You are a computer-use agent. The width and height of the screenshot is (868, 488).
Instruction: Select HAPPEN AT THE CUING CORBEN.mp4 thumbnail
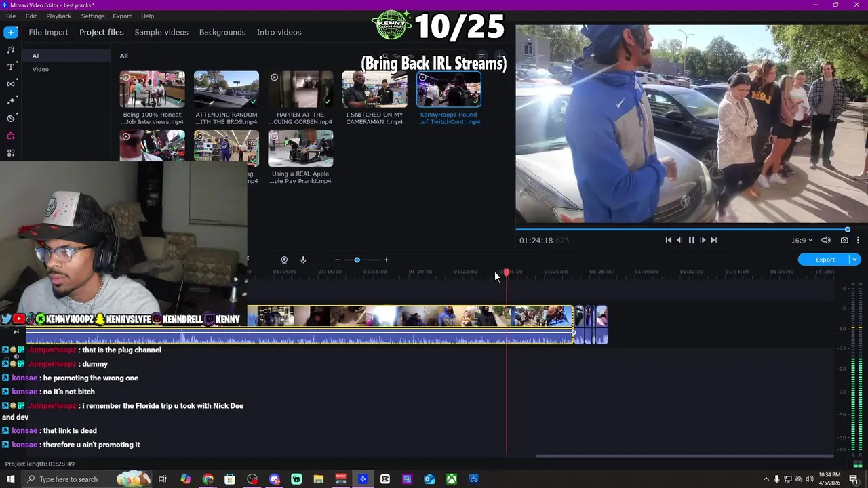(300, 89)
